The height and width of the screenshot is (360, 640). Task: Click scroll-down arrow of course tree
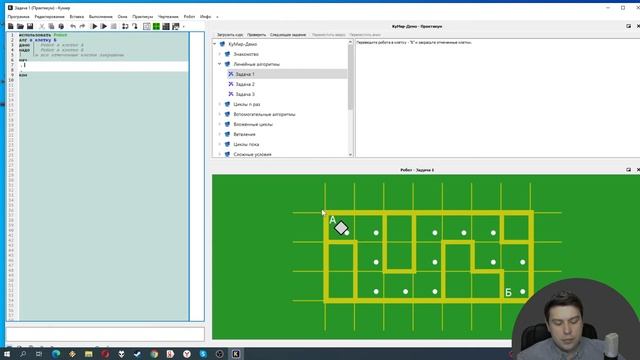click(x=350, y=154)
